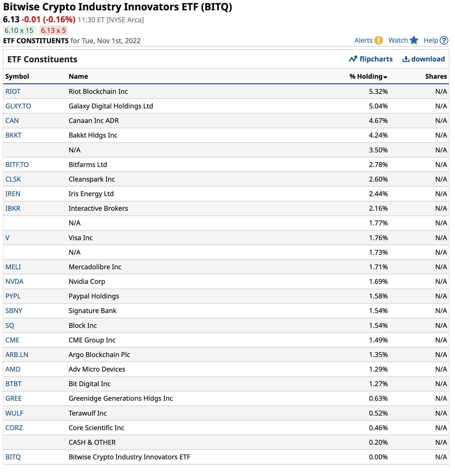
Task: Click the Watch star icon
Action: click(414, 41)
